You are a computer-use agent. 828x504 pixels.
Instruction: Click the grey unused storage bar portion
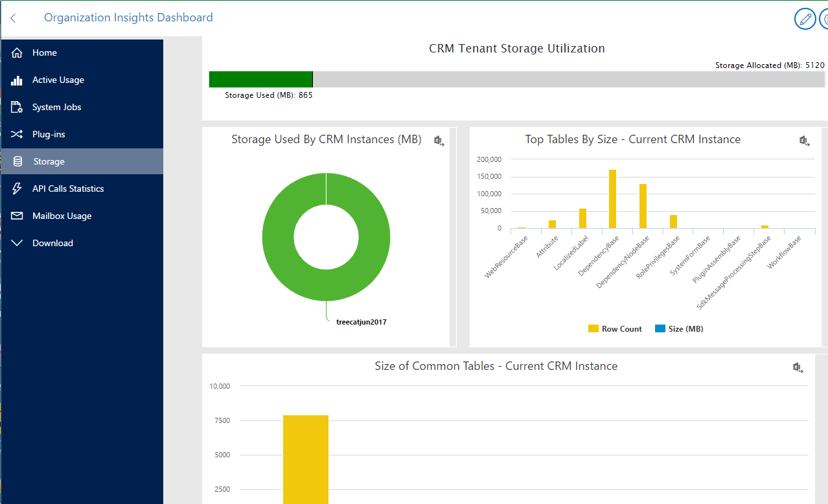tap(569, 79)
